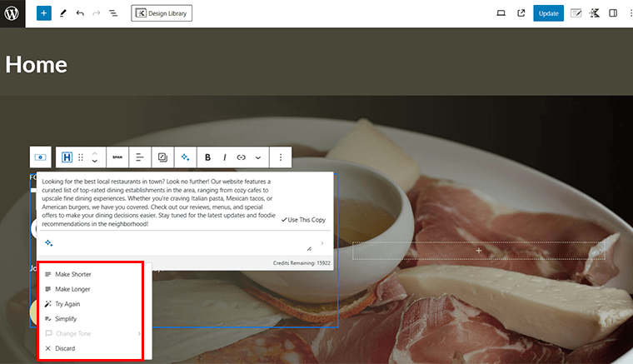Screen dimensions: 633x364
Task: Click the Credits Remaining: 15922 text
Action: tap(302, 262)
